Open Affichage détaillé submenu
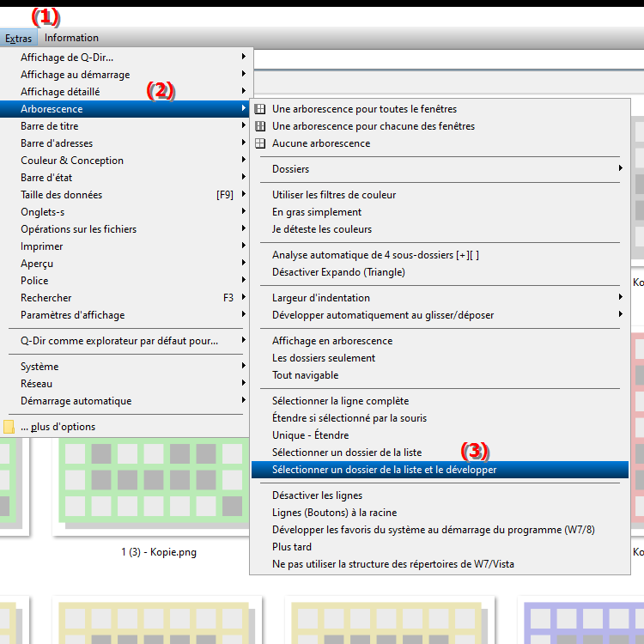This screenshot has width=644, height=644. pyautogui.click(x=125, y=92)
